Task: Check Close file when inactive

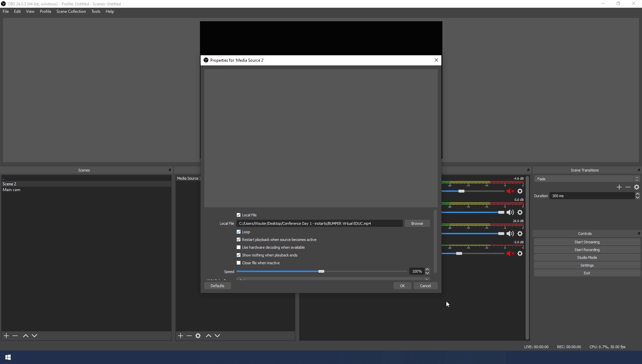Action: [x=239, y=263]
